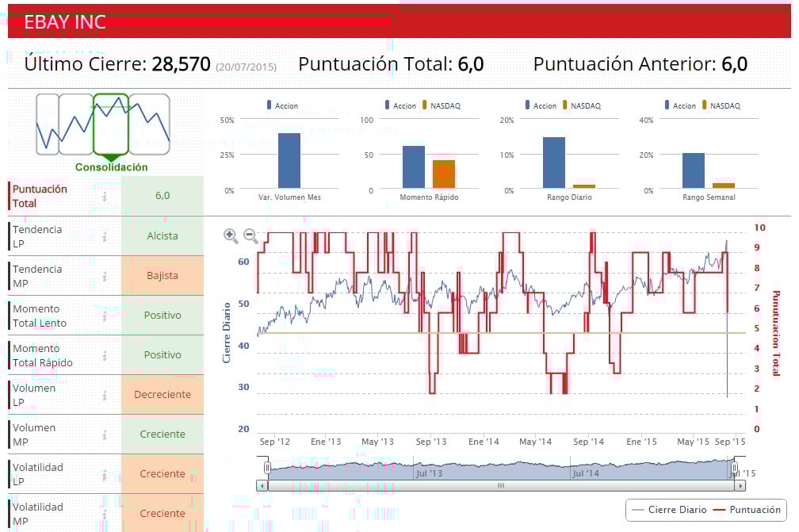Toggle NASDAQ legend in Momento Rápido chart
Image resolution: width=799 pixels, height=532 pixels.
pyautogui.click(x=442, y=105)
